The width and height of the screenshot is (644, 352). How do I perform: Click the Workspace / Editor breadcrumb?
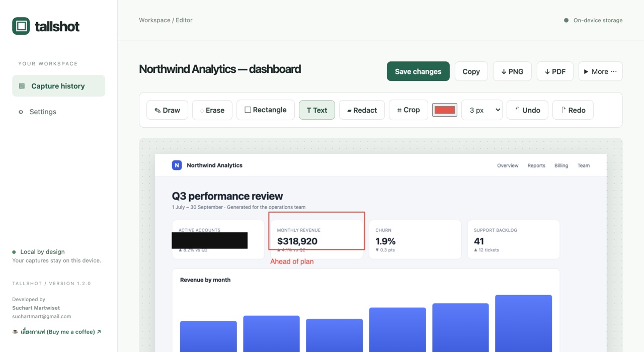166,20
